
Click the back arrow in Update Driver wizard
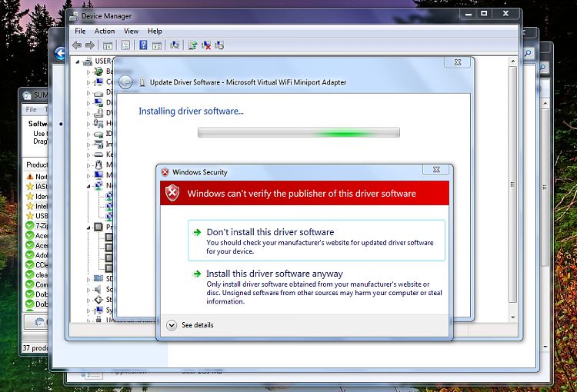tap(125, 82)
